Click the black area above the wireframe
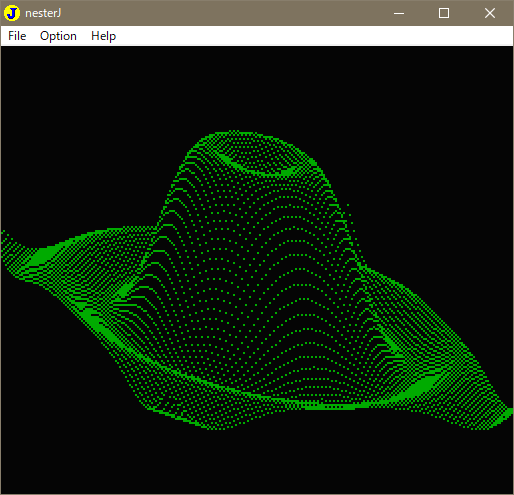 (257, 87)
